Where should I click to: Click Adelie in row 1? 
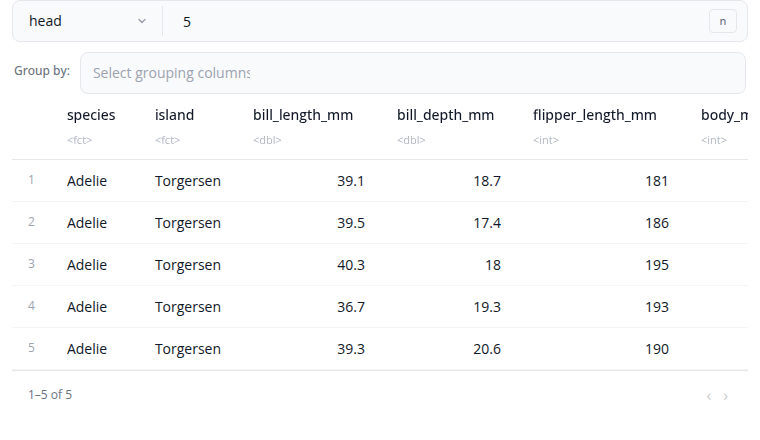pyautogui.click(x=87, y=181)
